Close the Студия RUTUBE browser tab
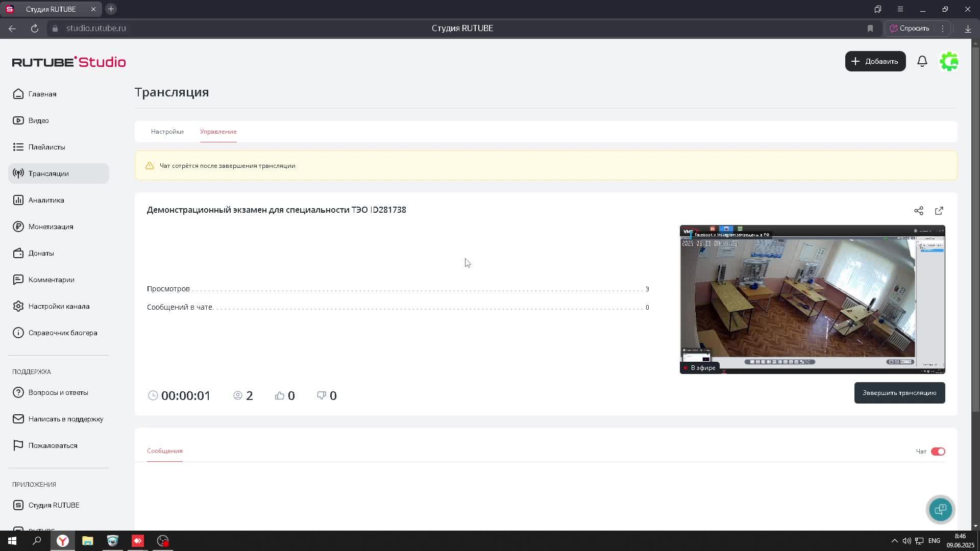The width and height of the screenshot is (980, 551). pos(93,9)
